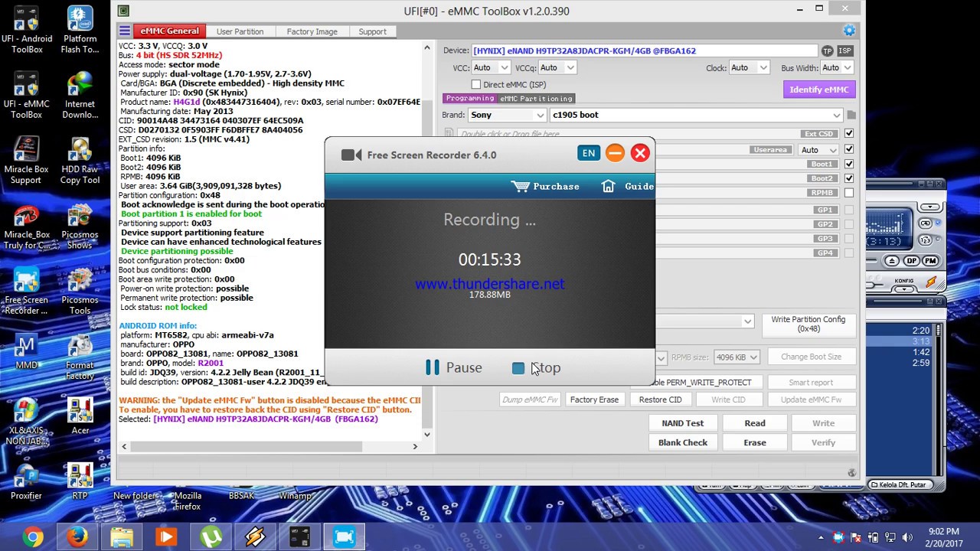Screen dimensions: 980x551
Task: Open the Userarea Auto dropdown
Action: click(818, 150)
